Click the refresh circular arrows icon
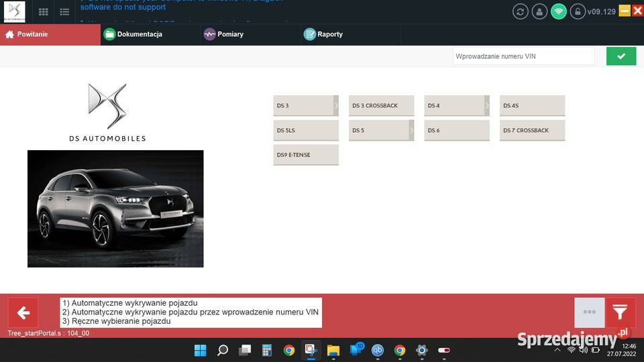The width and height of the screenshot is (644, 362). tap(520, 11)
